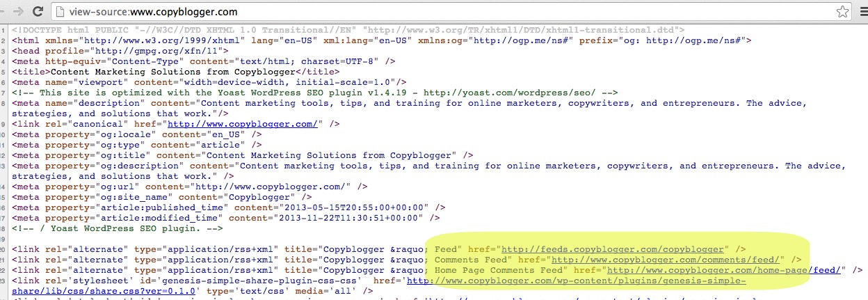The width and height of the screenshot is (868, 300).
Task: Click the title text 'Content Marketing Solutions from Copyblogger'
Action: pyautogui.click(x=174, y=72)
